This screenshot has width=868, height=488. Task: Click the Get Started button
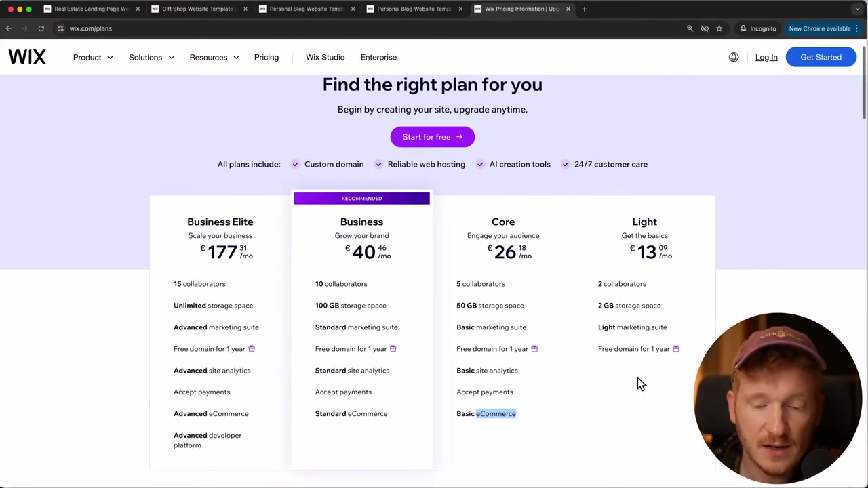(821, 57)
